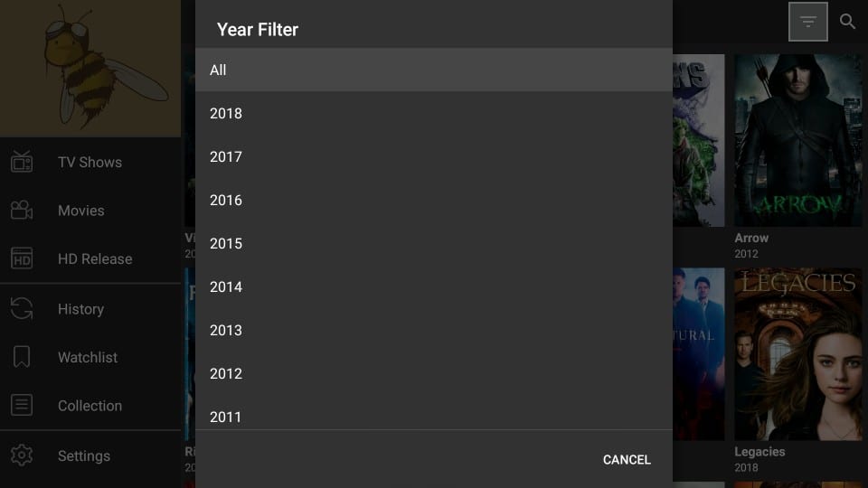Open the Arrow show poster
The width and height of the screenshot is (868, 488).
(x=797, y=140)
